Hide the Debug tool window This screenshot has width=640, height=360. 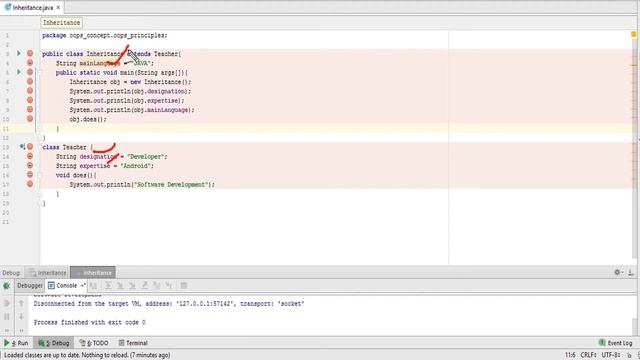(x=631, y=272)
